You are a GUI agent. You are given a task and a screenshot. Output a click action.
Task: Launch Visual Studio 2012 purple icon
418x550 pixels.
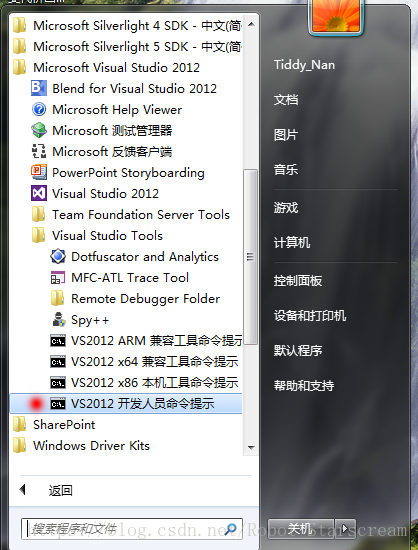tap(39, 193)
